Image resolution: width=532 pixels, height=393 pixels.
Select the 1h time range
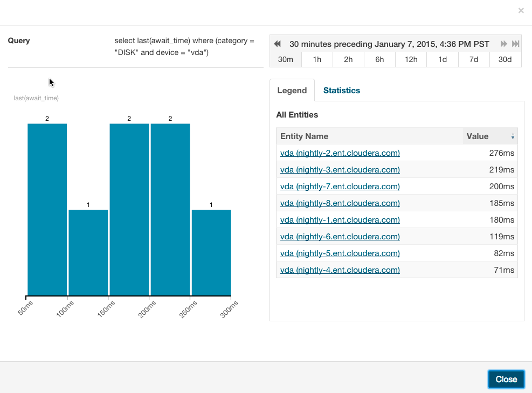tap(317, 59)
